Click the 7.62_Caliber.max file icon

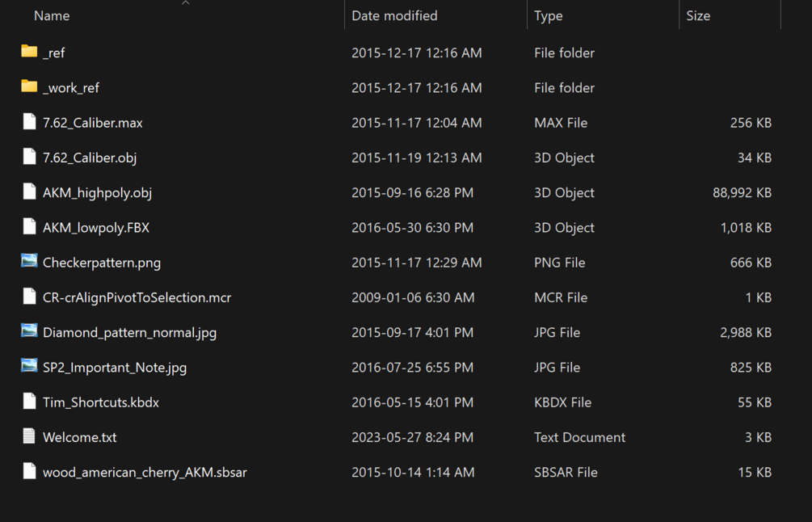(x=29, y=122)
